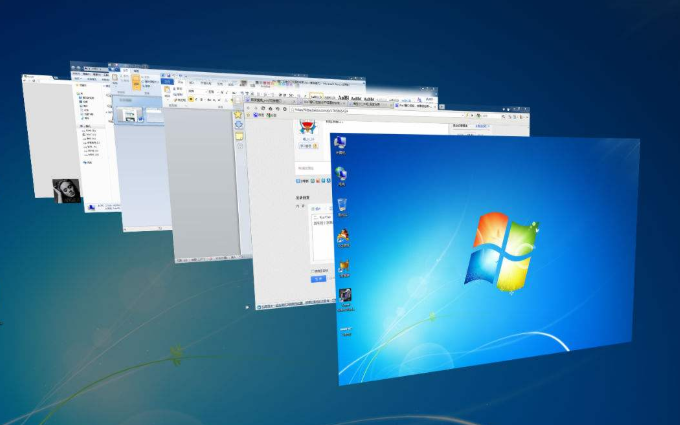Select the picture thumbnail in the light-blue window pane
Image resolution: width=680 pixels, height=425 pixels.
129,115
